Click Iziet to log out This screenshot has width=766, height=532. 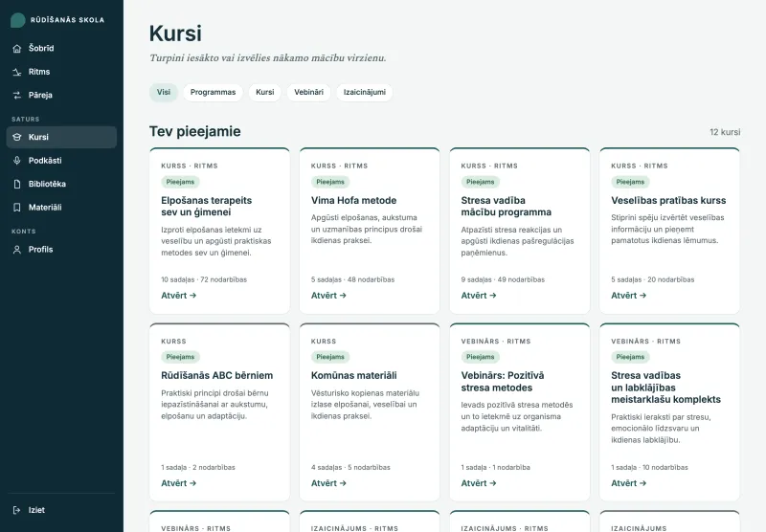[61, 510]
